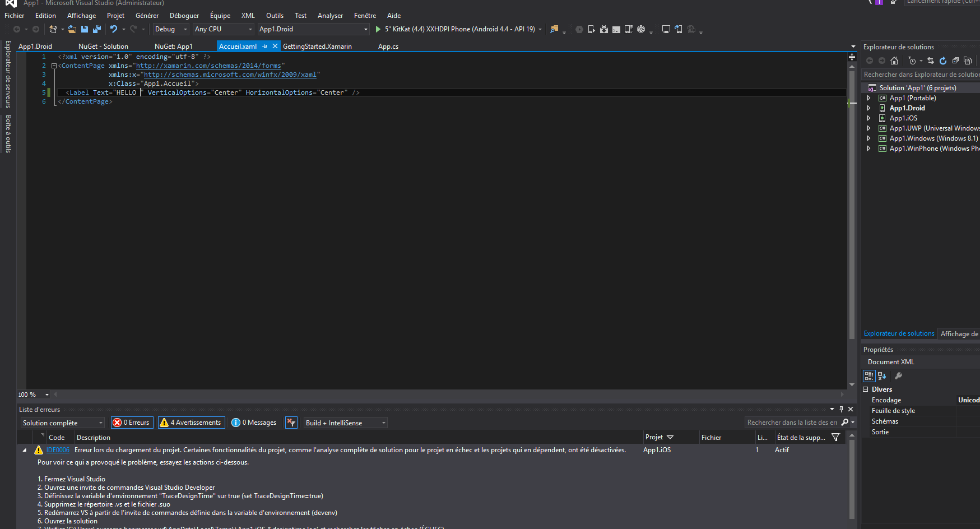Open the KitKat device target dropdown arrow

[540, 29]
